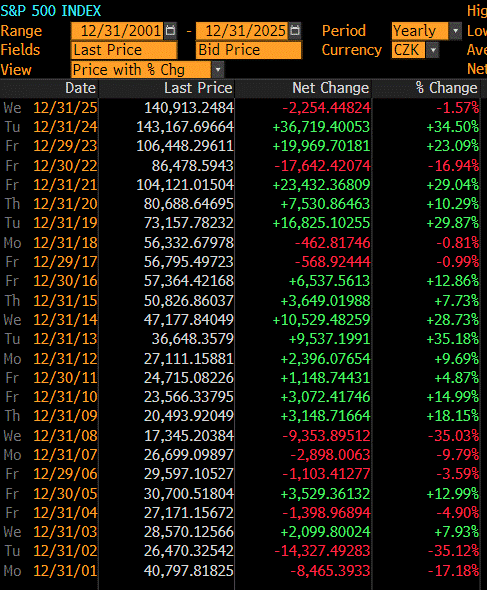Select the Last Price field box
The width and height of the screenshot is (487, 590).
124,50
